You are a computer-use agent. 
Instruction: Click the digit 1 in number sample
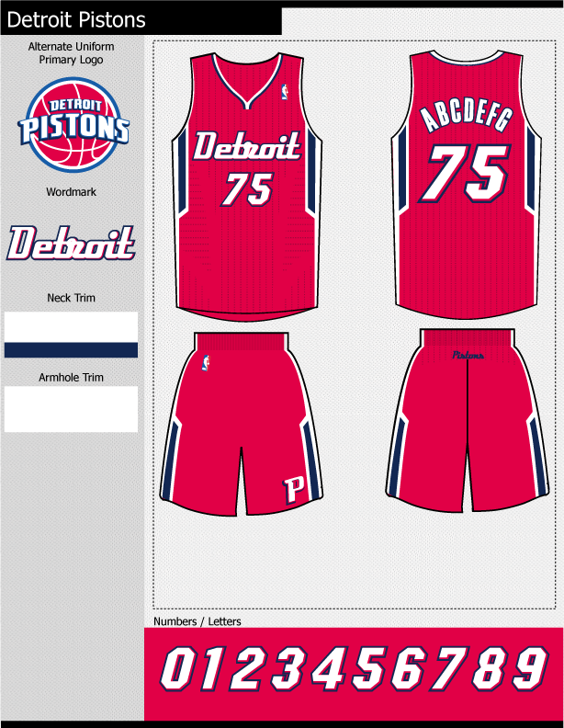click(x=213, y=668)
